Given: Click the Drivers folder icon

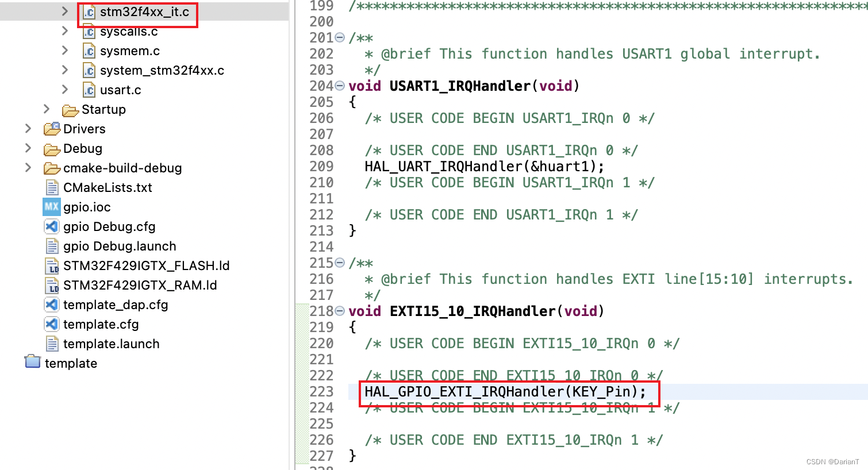Looking at the screenshot, I should 52,129.
